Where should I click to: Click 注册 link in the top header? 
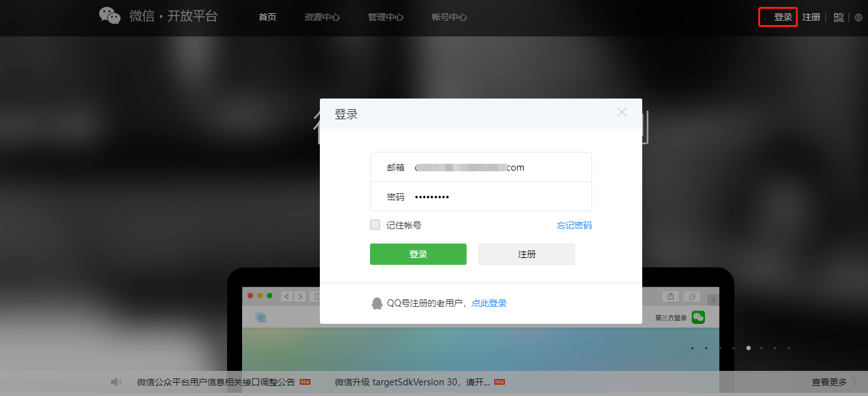(x=812, y=17)
